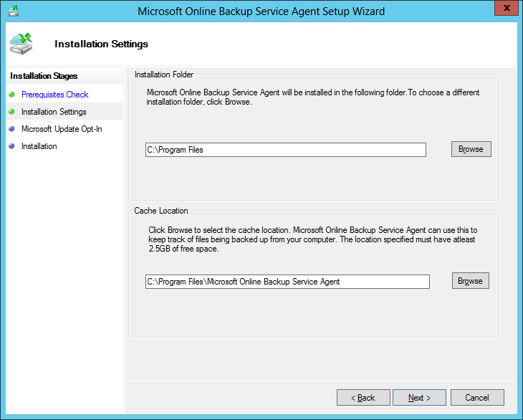Click the Installation Stages panel heading

(x=44, y=76)
